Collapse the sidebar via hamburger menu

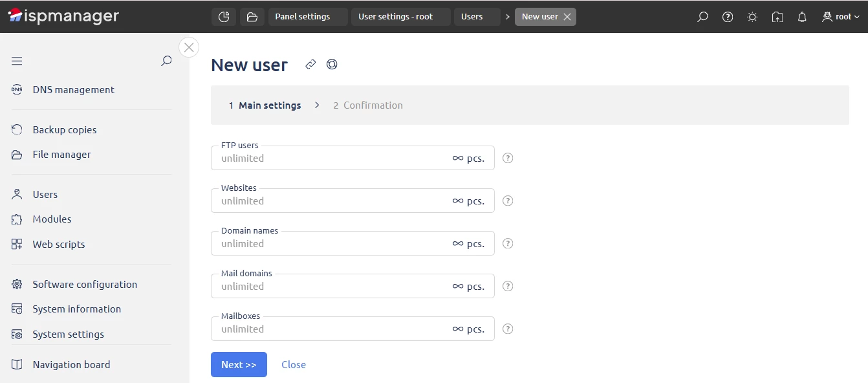(x=17, y=60)
